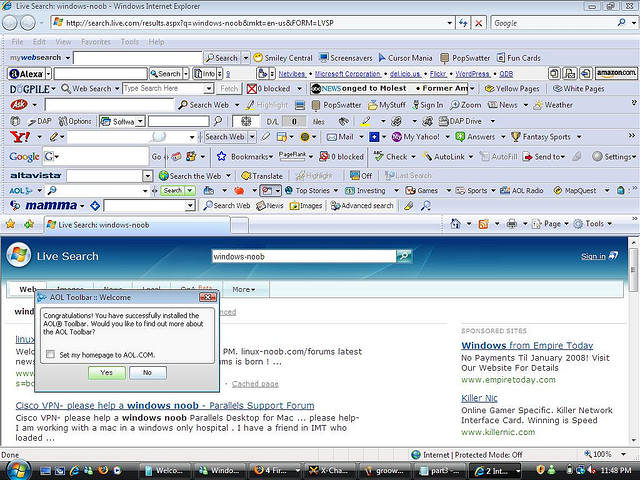Open the Tools dropdown in the command bar

598,224
